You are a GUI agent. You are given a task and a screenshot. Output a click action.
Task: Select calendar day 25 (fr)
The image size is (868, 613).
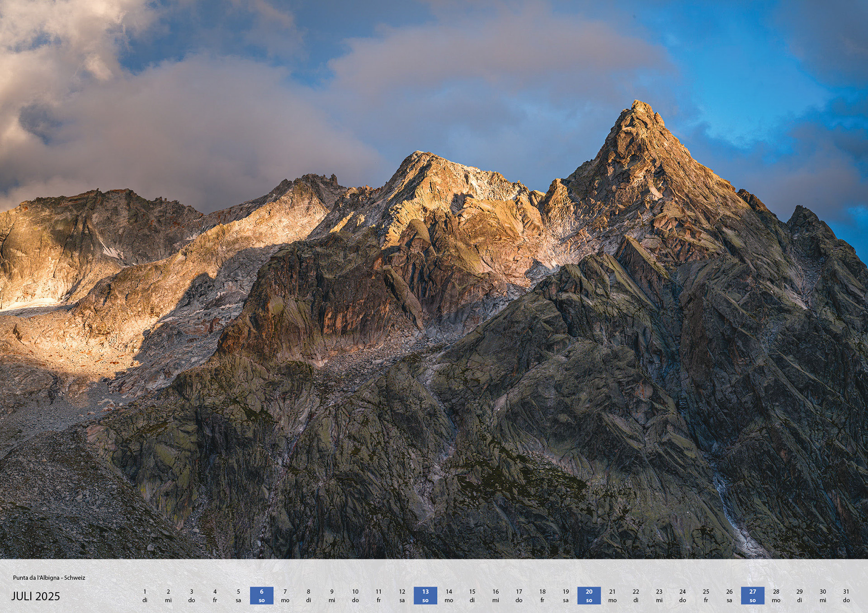pyautogui.click(x=706, y=596)
